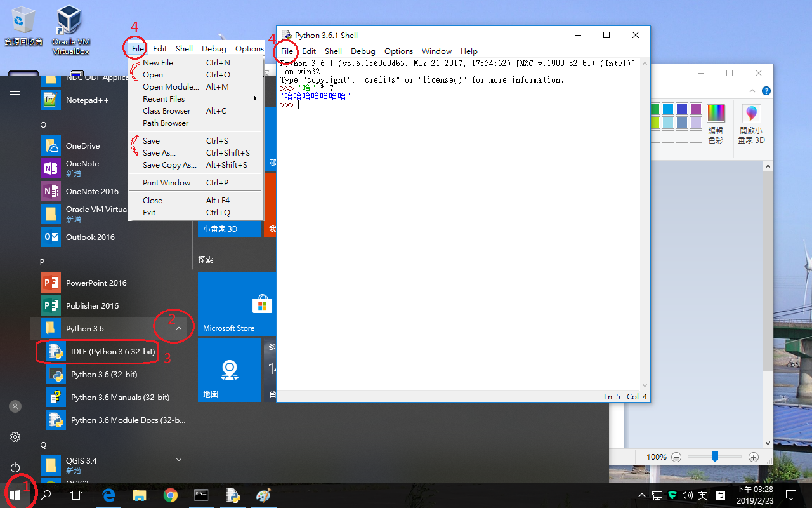Switch to Python IDLE taskbar icon
812x508 pixels.
(232, 495)
